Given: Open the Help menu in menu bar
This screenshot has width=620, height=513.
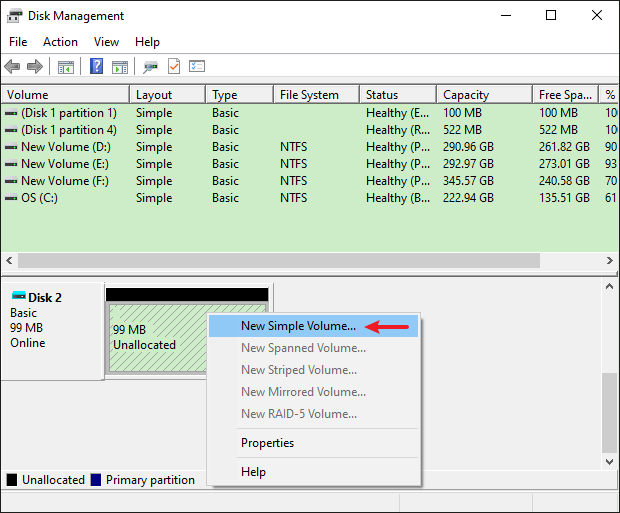Looking at the screenshot, I should (x=147, y=42).
